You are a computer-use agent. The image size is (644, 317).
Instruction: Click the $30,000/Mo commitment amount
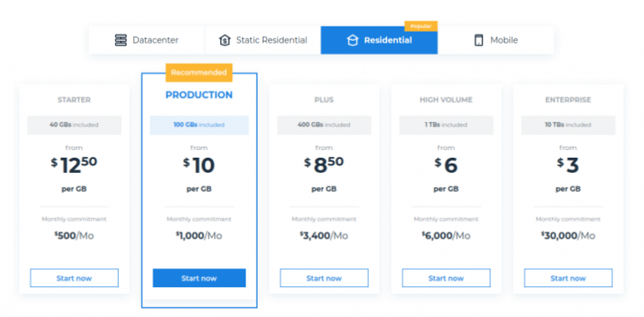click(568, 236)
